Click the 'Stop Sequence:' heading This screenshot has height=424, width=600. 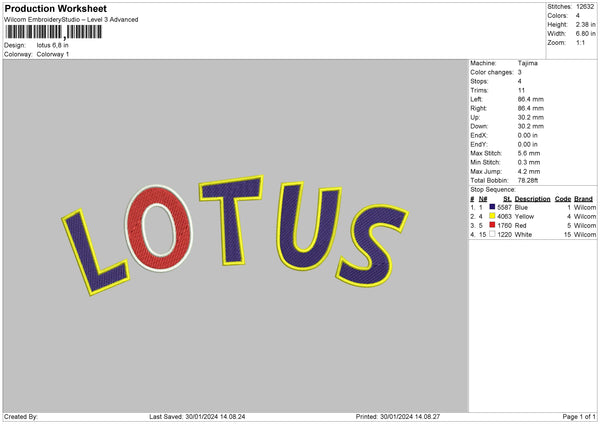click(x=493, y=190)
